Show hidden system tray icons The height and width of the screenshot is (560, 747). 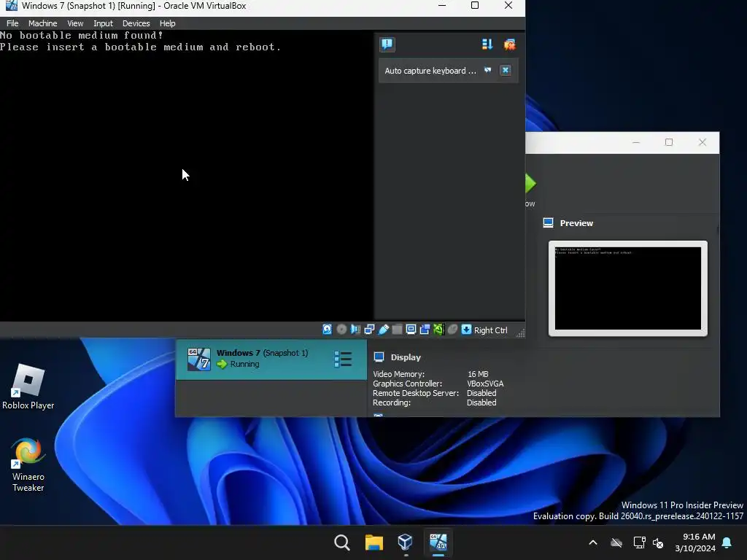tap(593, 542)
